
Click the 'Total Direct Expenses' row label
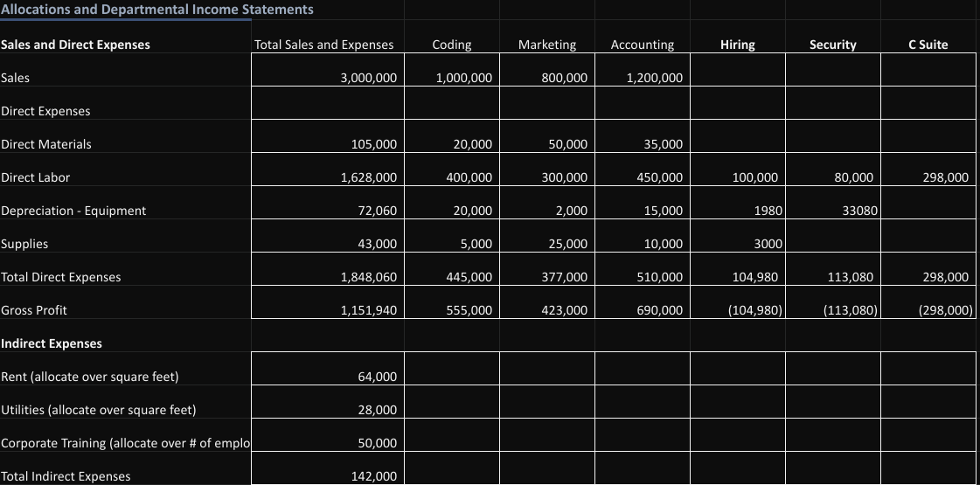coord(61,276)
